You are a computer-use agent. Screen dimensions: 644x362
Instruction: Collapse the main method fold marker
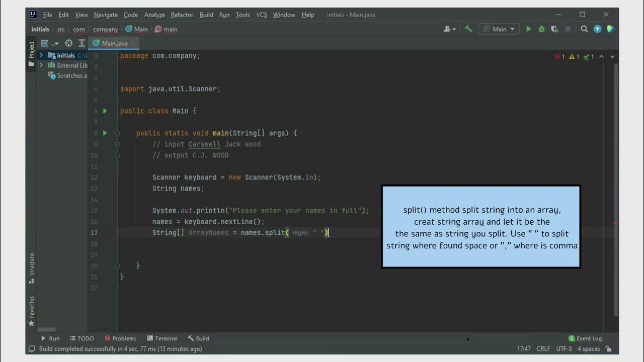point(117,133)
